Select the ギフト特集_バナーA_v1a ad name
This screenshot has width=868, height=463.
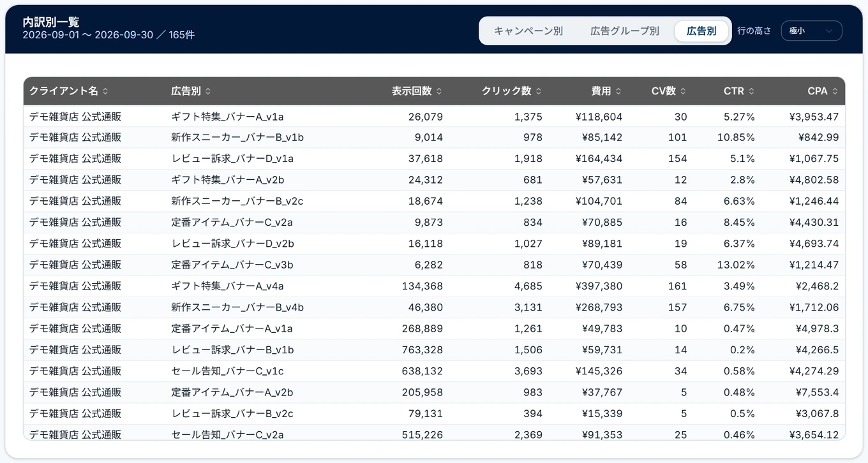pyautogui.click(x=227, y=117)
